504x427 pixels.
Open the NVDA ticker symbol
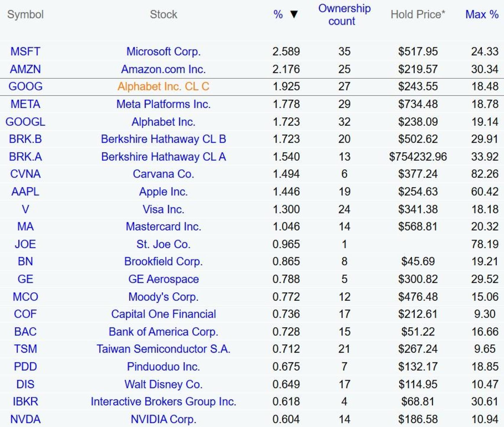tap(25, 419)
